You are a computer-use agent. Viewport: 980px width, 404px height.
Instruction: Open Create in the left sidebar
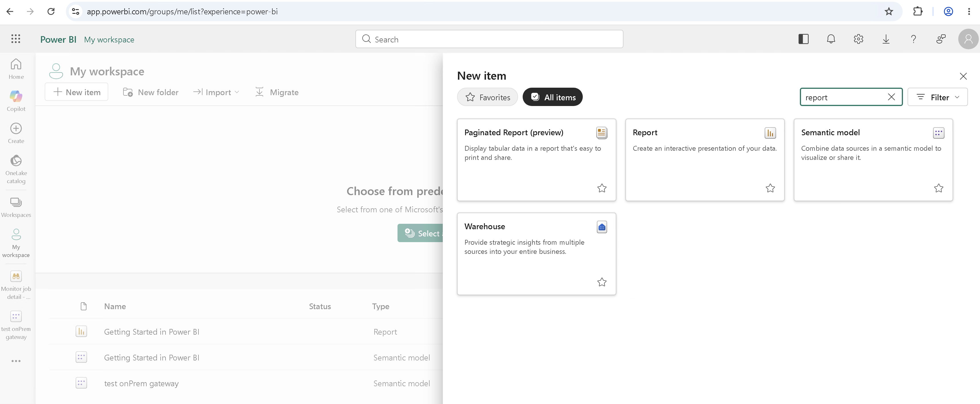pos(16,133)
